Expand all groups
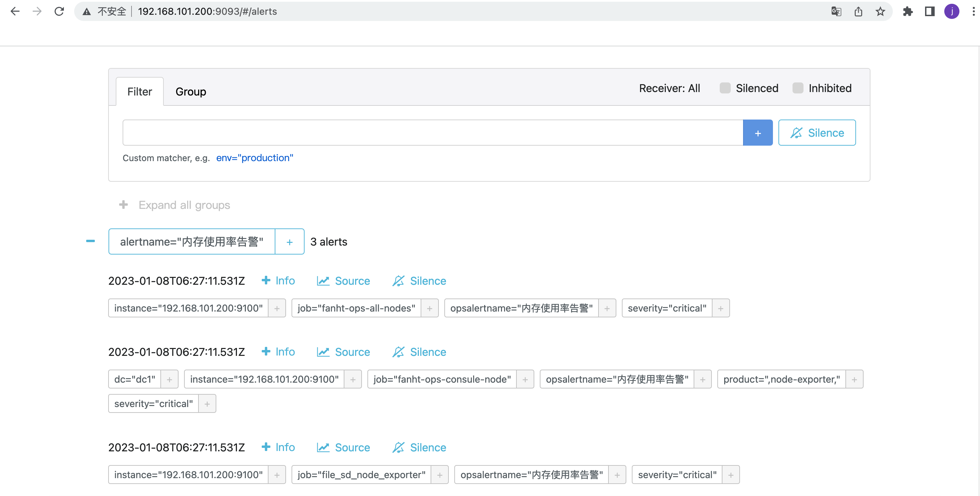Viewport: 980px width, 496px height. point(175,205)
